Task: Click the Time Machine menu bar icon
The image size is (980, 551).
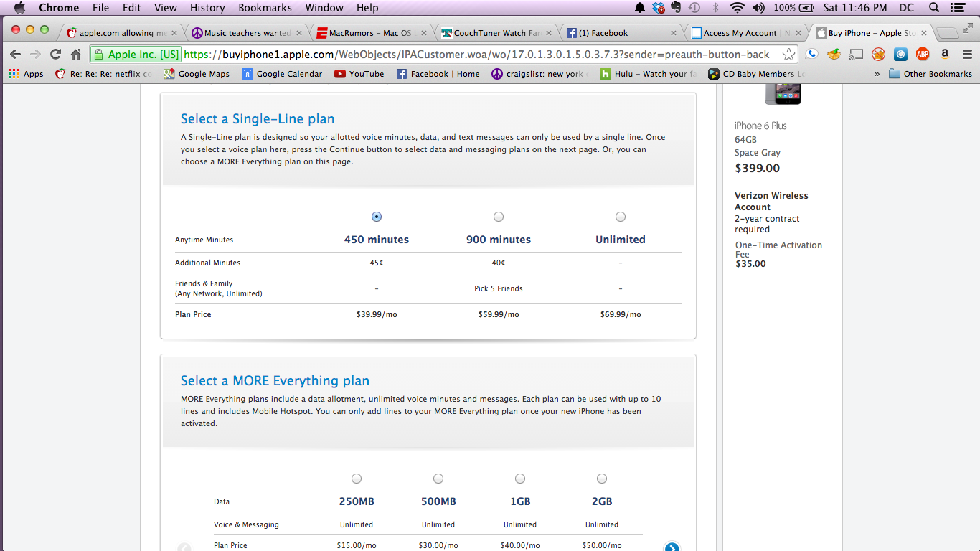Action: click(694, 8)
